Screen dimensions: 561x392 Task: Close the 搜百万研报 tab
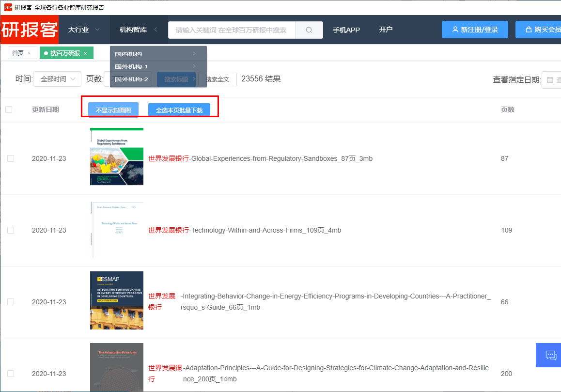[x=85, y=53]
